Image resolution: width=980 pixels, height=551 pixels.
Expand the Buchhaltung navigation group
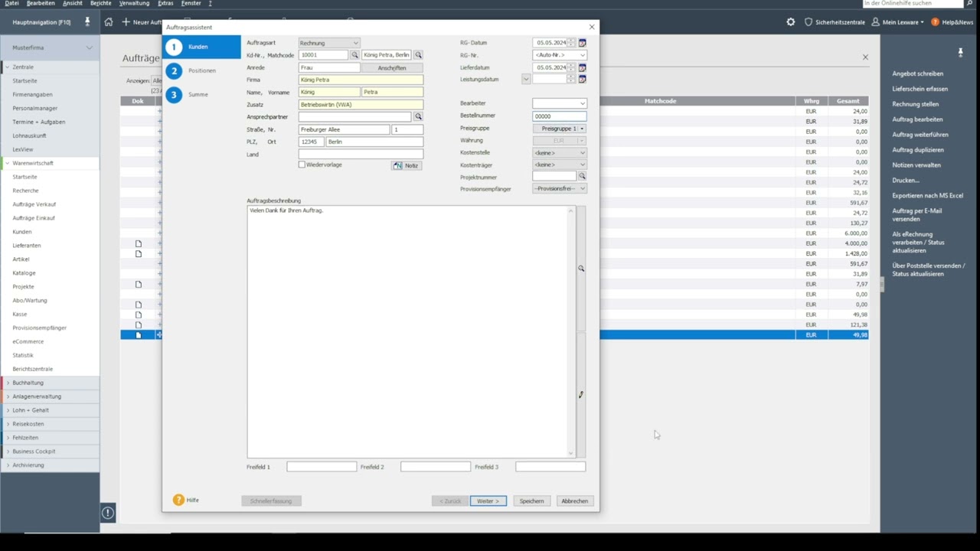point(8,383)
